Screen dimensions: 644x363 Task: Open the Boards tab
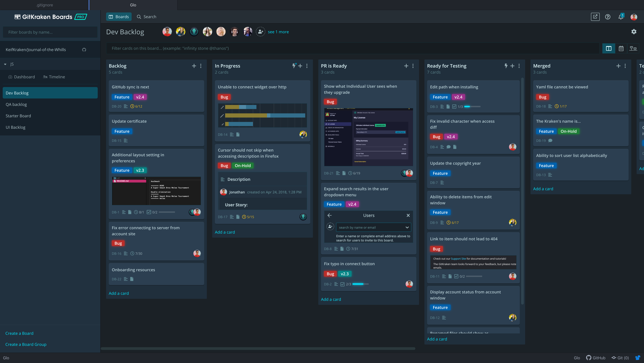[x=119, y=17]
